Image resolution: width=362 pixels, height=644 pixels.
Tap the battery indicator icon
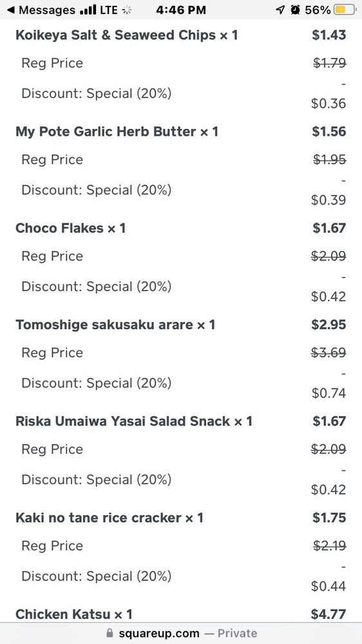[x=345, y=10]
